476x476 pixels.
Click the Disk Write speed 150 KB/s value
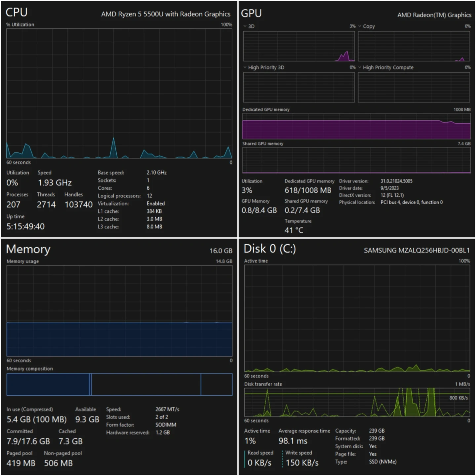302,463
